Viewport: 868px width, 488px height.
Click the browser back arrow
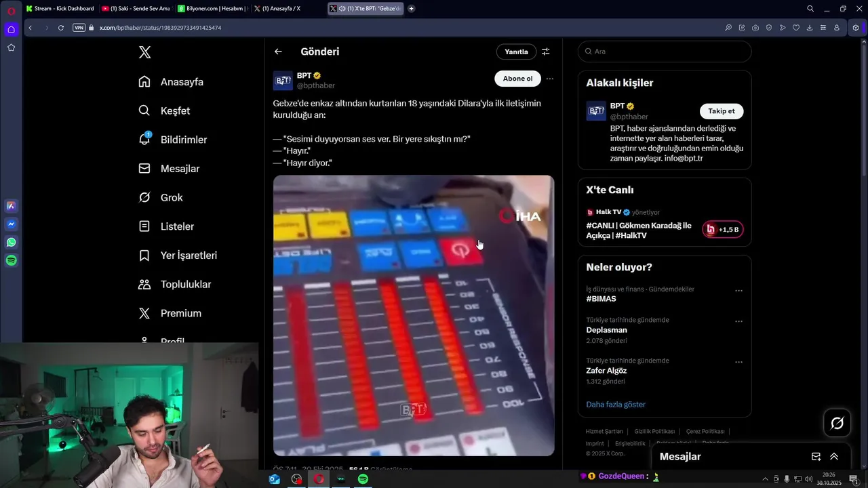30,28
